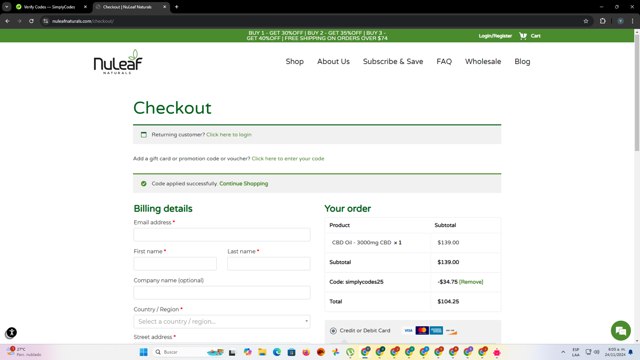Open the Windows Start menu
This screenshot has height=360, width=640.
tap(143, 352)
